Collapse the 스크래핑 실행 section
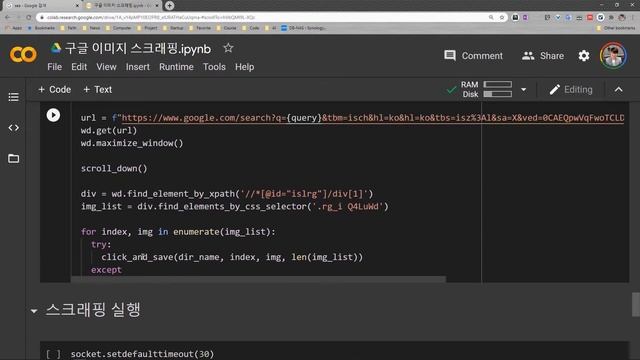This screenshot has height=360, width=640. (x=34, y=311)
